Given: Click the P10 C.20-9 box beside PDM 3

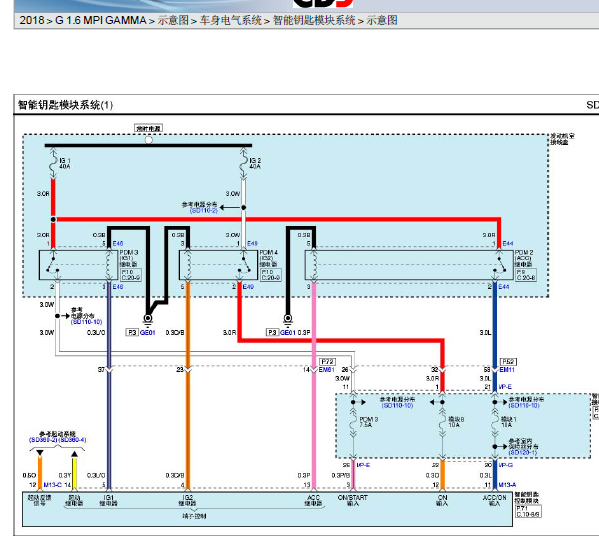Looking at the screenshot, I should pos(131,275).
